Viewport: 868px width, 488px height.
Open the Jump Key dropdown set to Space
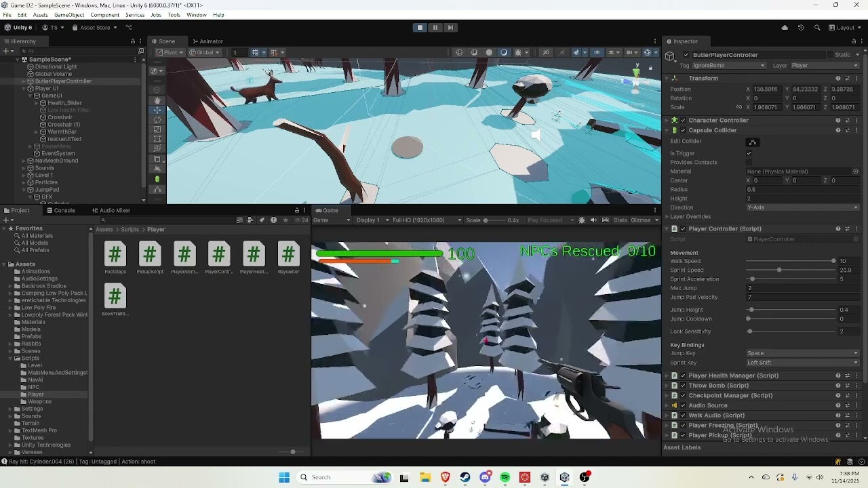802,353
